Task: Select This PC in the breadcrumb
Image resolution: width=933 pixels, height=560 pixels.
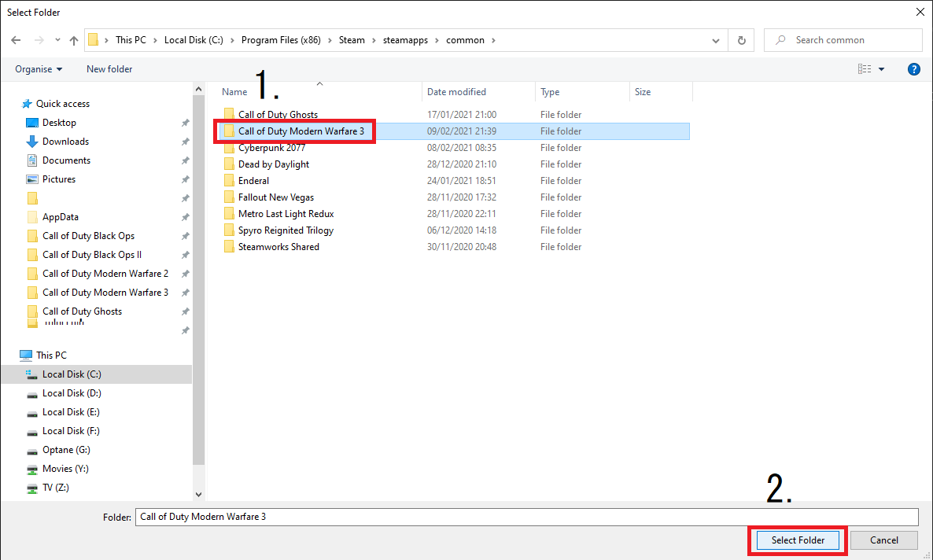Action: (131, 40)
